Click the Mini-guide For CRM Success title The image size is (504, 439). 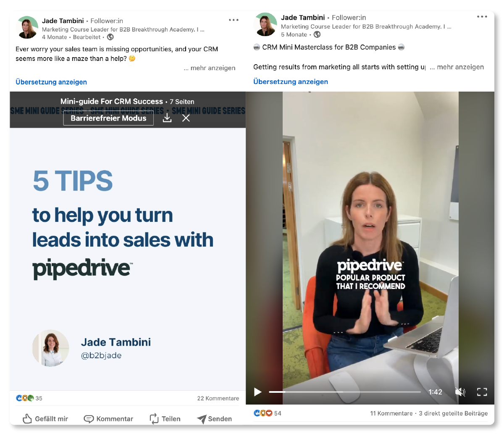(112, 101)
